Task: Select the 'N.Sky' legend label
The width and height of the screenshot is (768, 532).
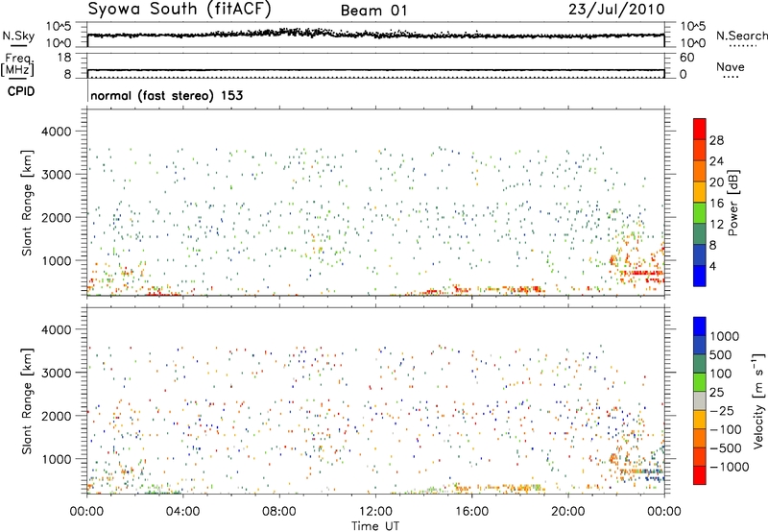Action: [x=18, y=36]
